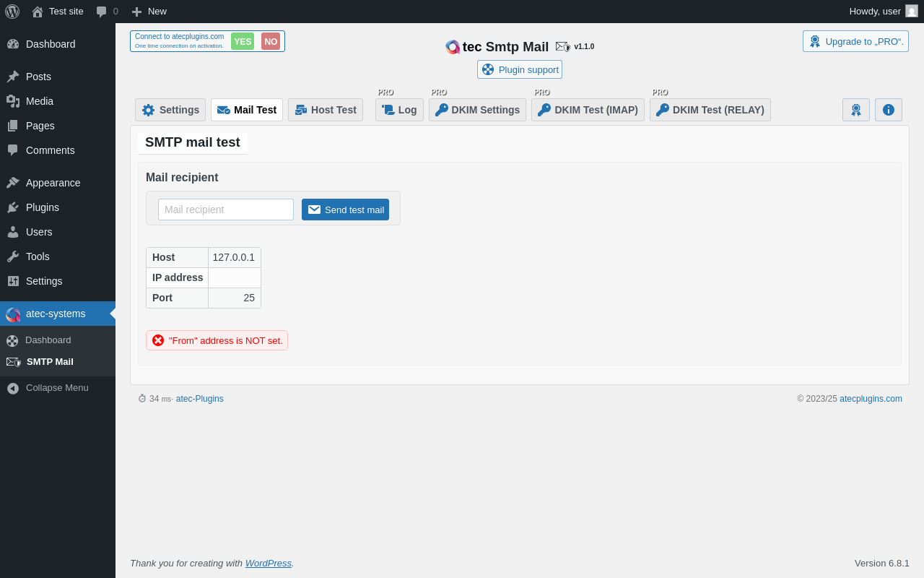Click the v1.1.0 version label
The height and width of the screenshot is (578, 924).
click(584, 46)
